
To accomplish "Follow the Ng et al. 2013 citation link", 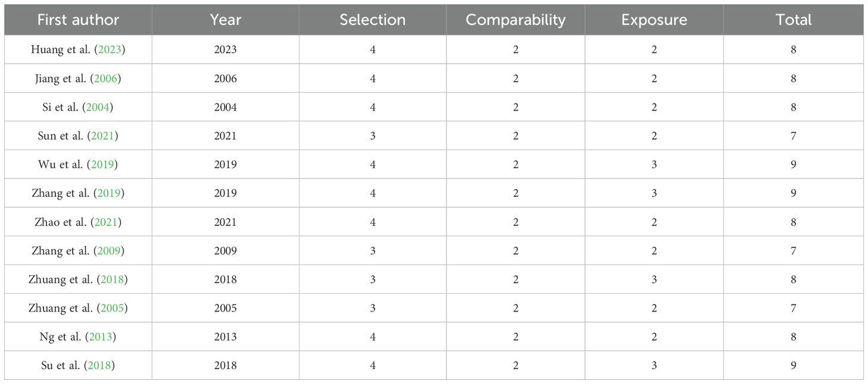I will [x=100, y=337].
